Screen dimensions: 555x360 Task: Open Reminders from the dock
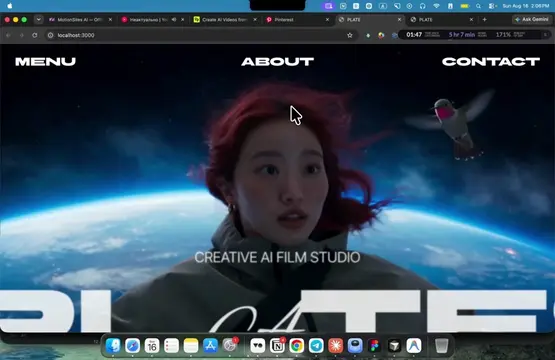171,345
